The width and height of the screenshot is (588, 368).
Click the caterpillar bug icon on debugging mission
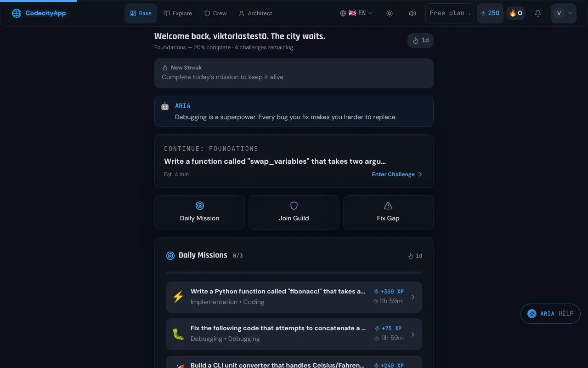(x=178, y=333)
